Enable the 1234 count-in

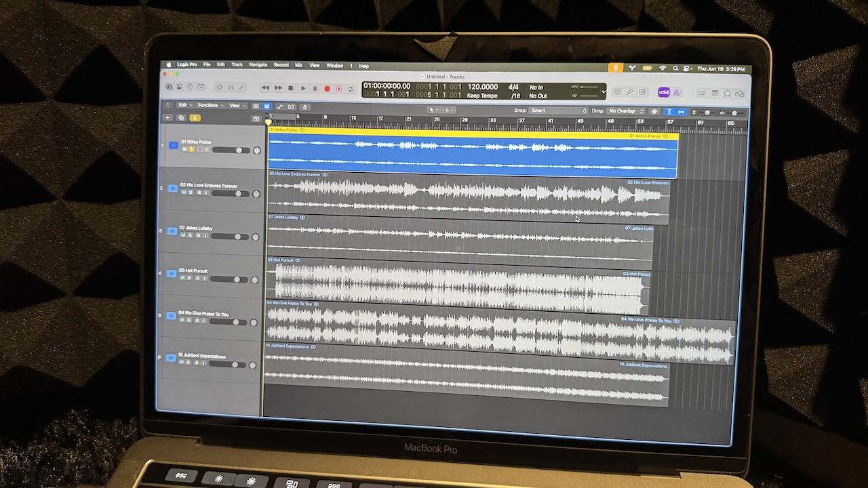[664, 91]
